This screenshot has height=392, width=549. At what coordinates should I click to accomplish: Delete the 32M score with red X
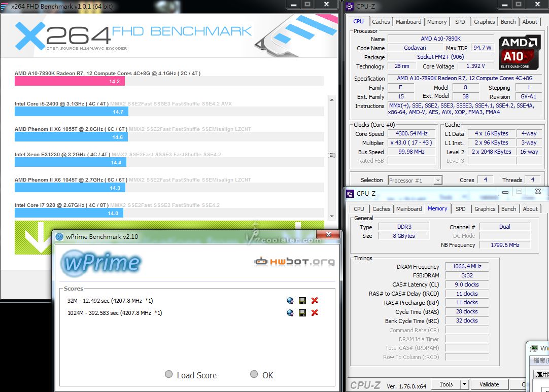click(x=315, y=301)
